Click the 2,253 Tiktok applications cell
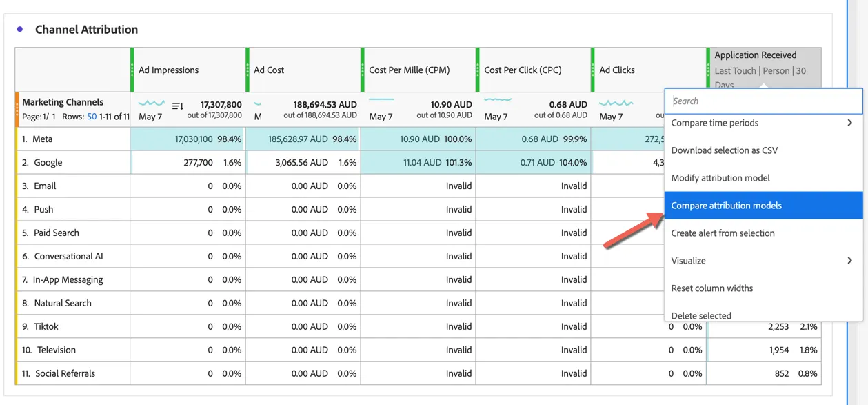This screenshot has height=405, width=868. [764, 327]
